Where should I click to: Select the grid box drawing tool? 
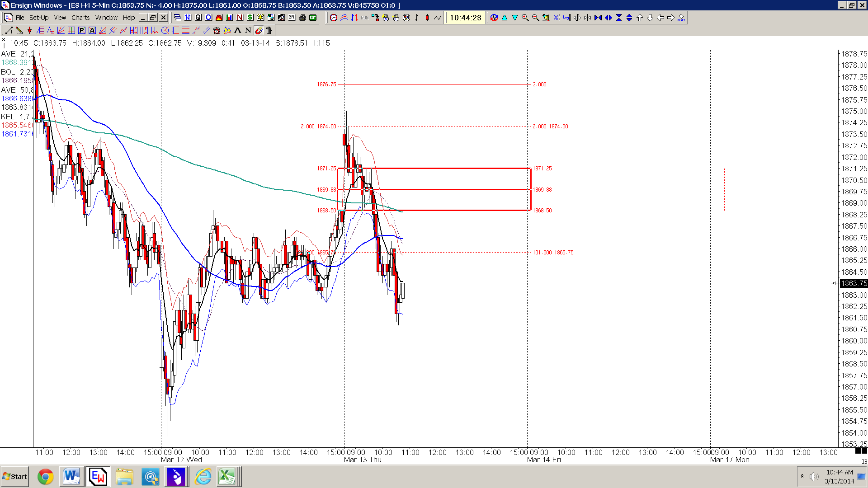tap(71, 30)
